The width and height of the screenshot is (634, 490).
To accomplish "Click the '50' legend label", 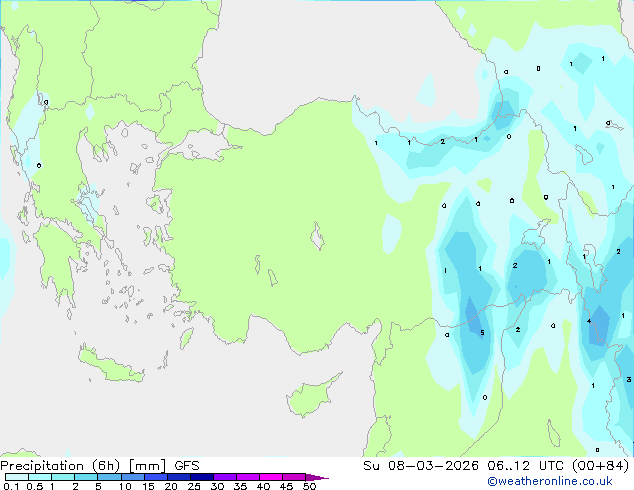I will point(309,486).
